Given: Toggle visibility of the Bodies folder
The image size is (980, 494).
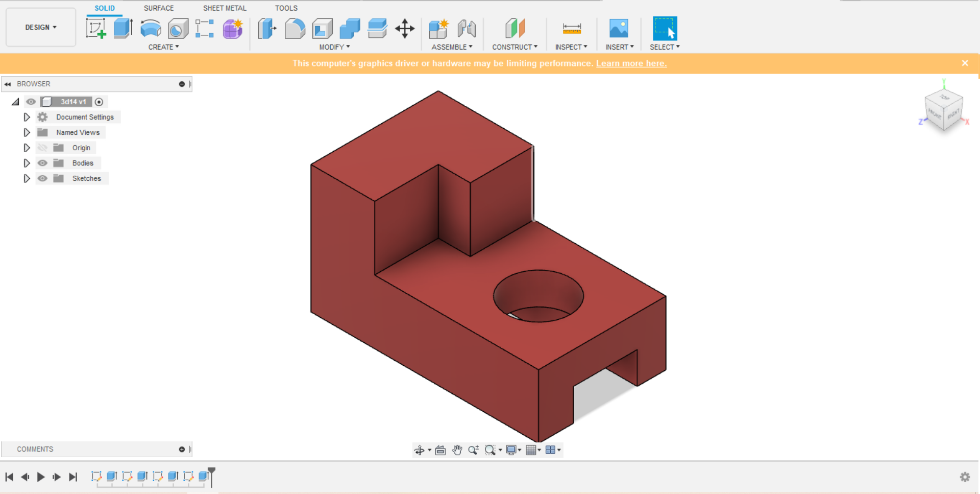Looking at the screenshot, I should click(x=42, y=162).
